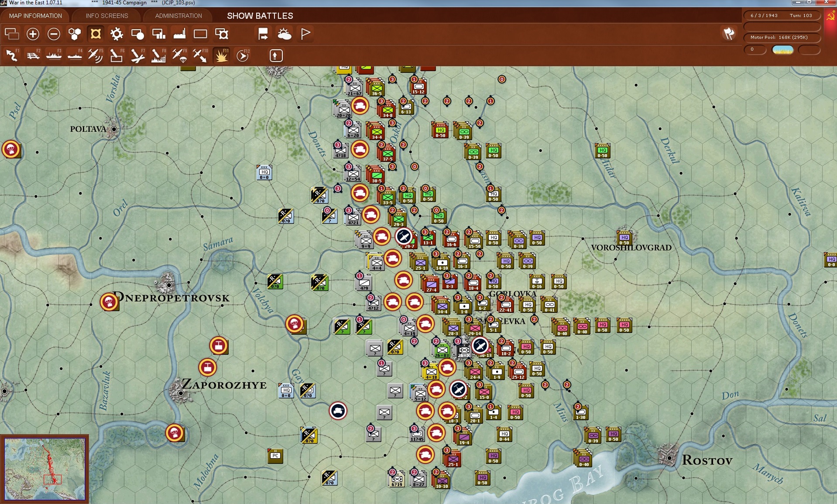Select the F3 naval transport ship icon
Image resolution: width=837 pixels, height=504 pixels.
[x=54, y=56]
